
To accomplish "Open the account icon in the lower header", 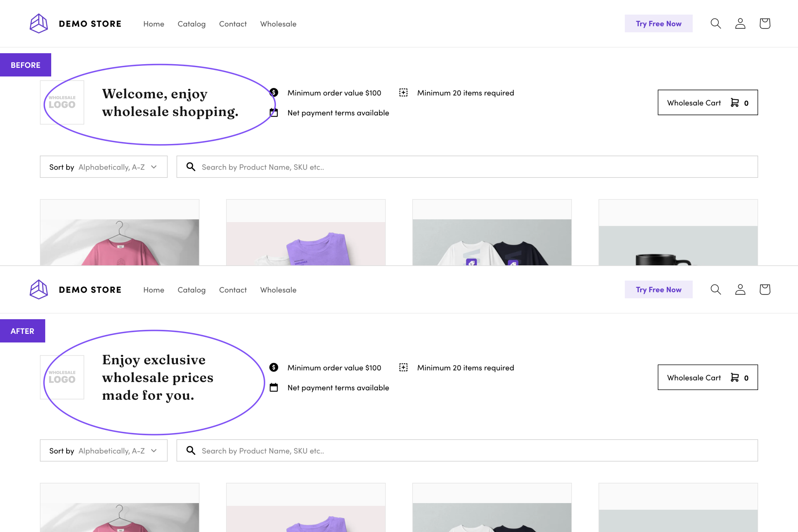I will tap(740, 289).
